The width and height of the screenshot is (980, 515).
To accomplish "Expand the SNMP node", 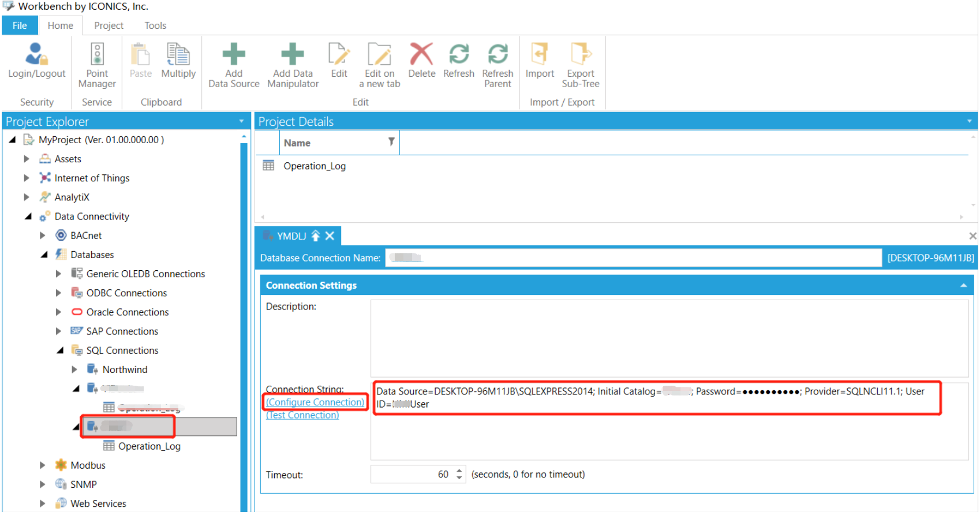I will coord(42,484).
